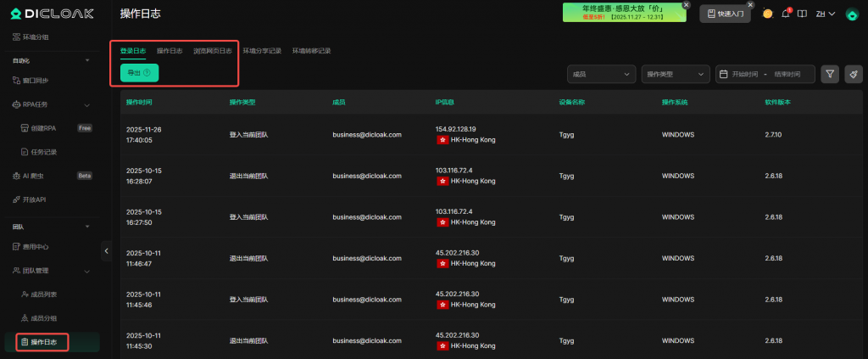The image size is (868, 359).
Task: Click version 2.7.10 cell
Action: click(x=773, y=135)
